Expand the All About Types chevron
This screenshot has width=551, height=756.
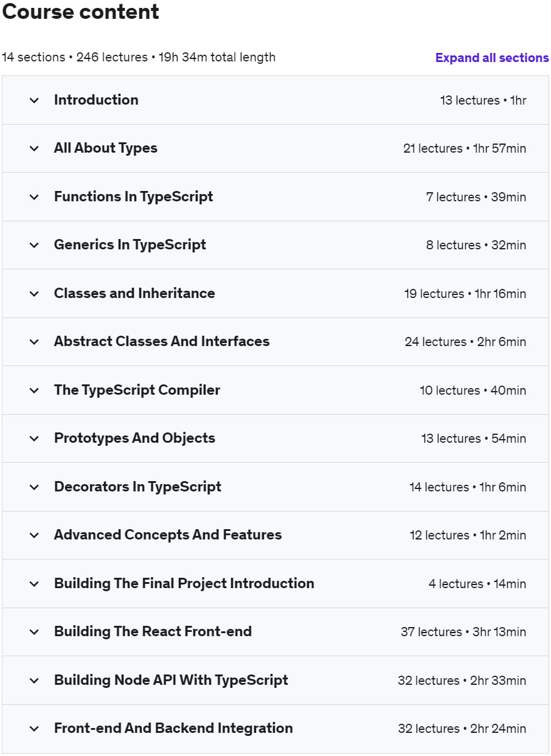point(34,148)
